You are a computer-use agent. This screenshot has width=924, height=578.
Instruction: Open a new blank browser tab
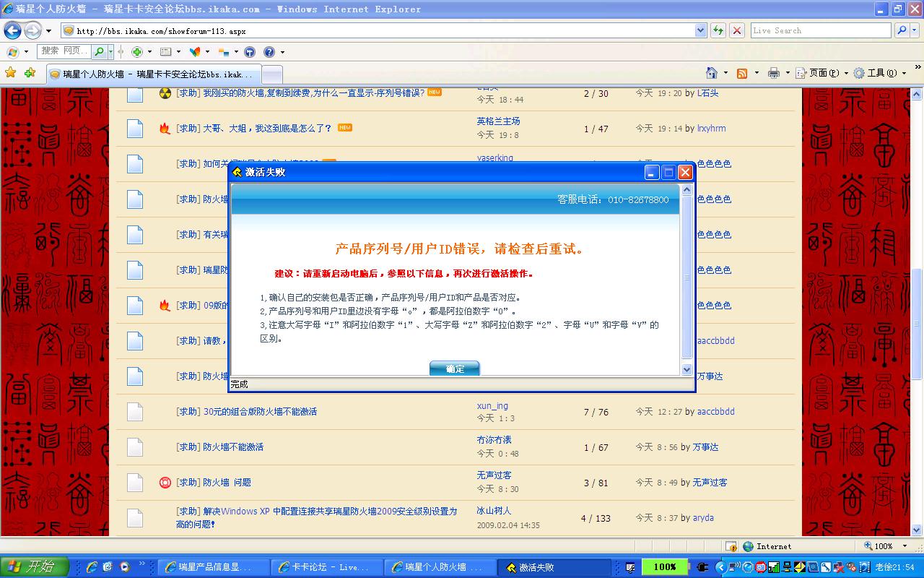(271, 74)
